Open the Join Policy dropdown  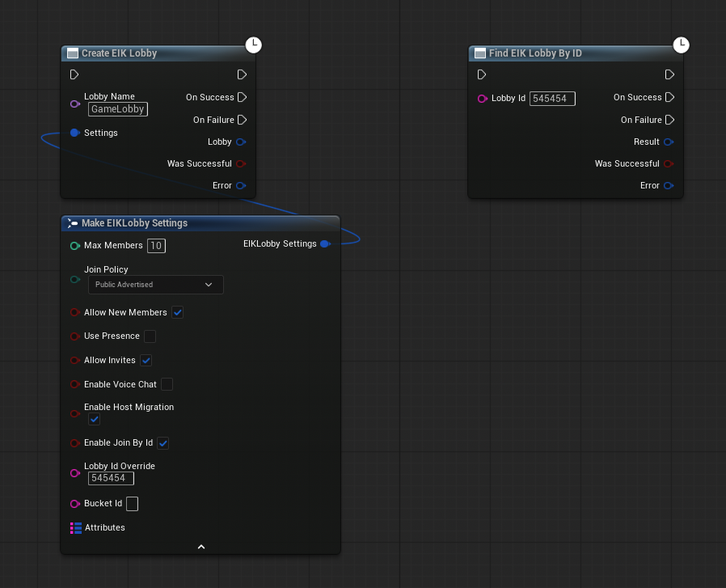point(155,284)
